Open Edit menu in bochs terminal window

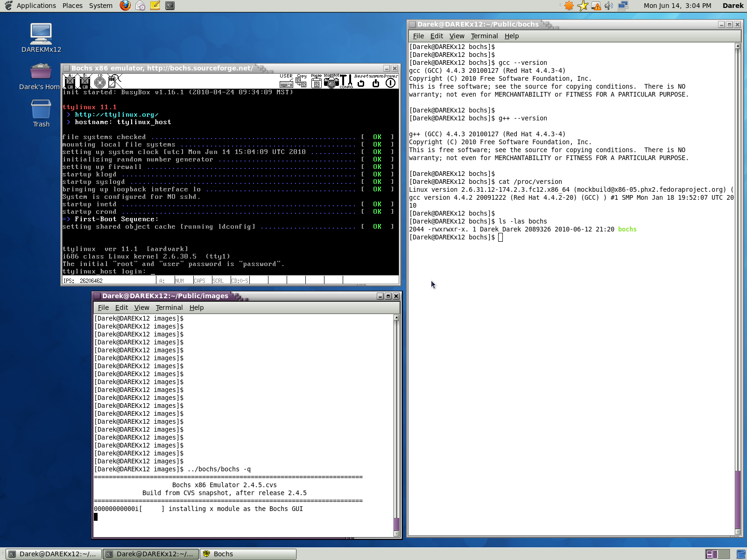pyautogui.click(x=437, y=36)
